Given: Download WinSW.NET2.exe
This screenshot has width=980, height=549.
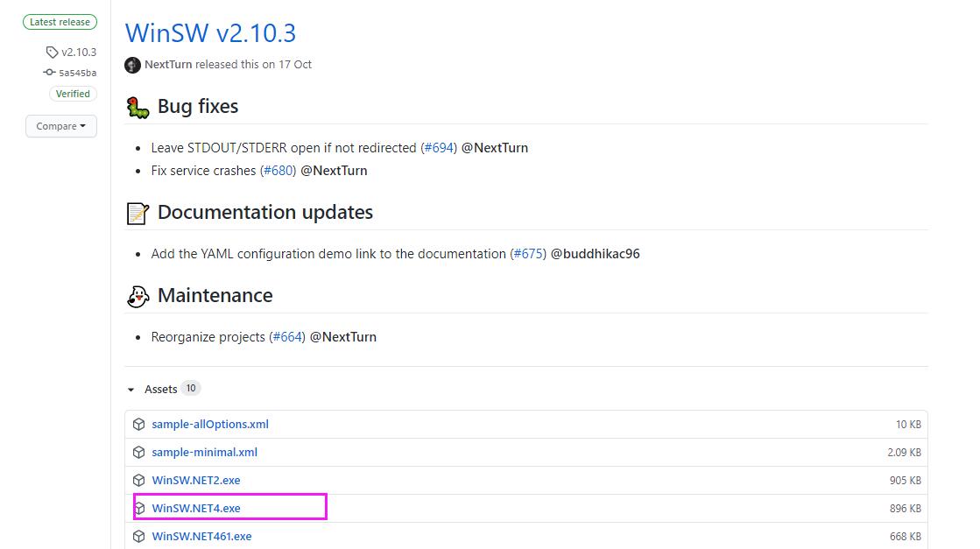Looking at the screenshot, I should click(195, 481).
